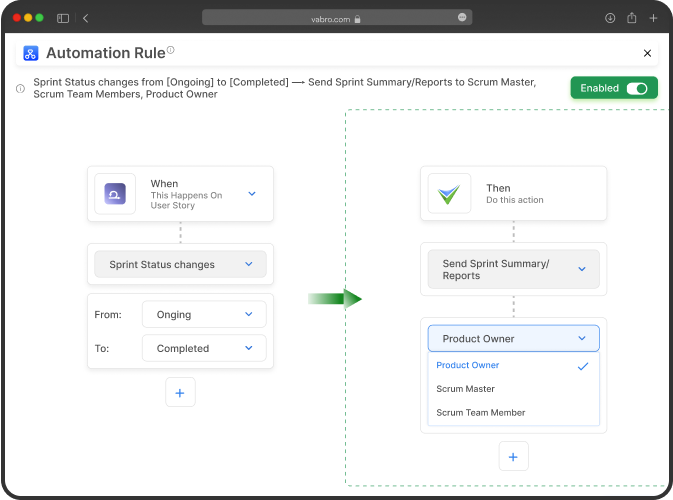Click the info icon before rule description
Image resolution: width=673 pixels, height=500 pixels.
tap(20, 88)
